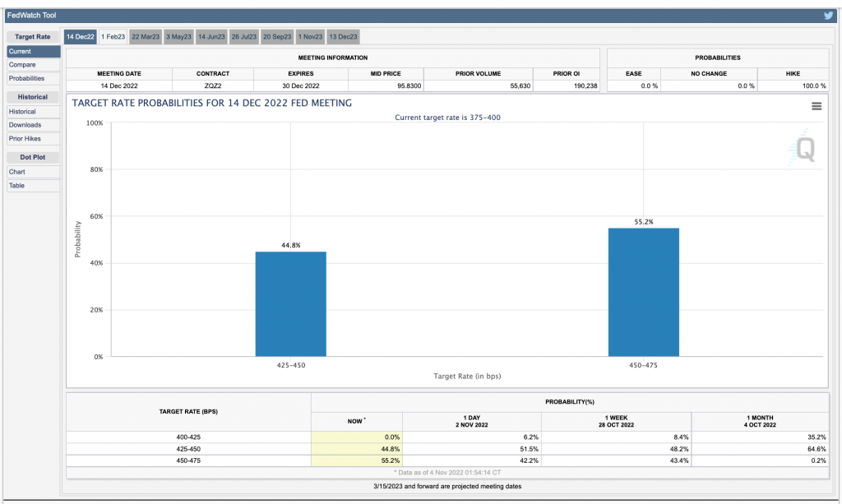Click 'Current target rate is 375-400' subtitle
The image size is (842, 504).
click(447, 118)
